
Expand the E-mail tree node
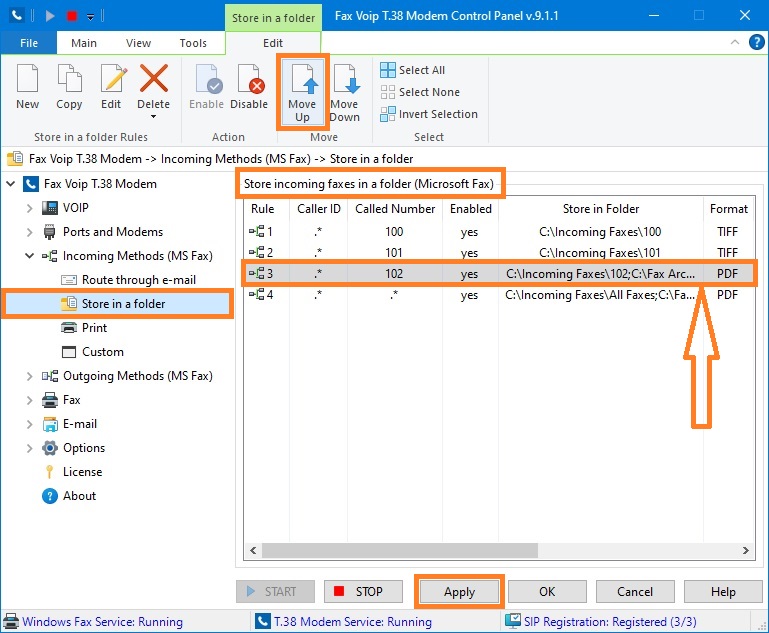click(x=29, y=424)
